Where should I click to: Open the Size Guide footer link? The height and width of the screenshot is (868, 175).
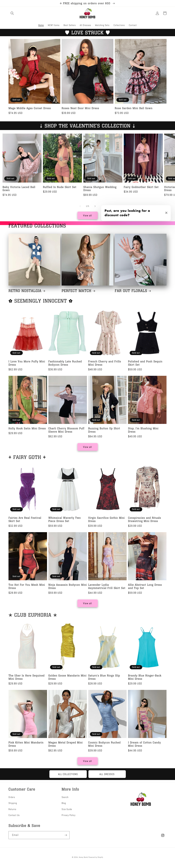tap(67, 809)
